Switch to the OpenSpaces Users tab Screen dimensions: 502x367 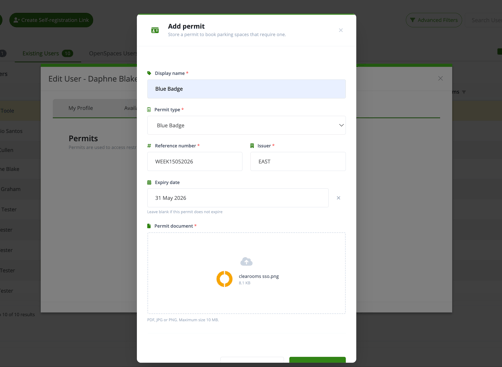(x=113, y=53)
